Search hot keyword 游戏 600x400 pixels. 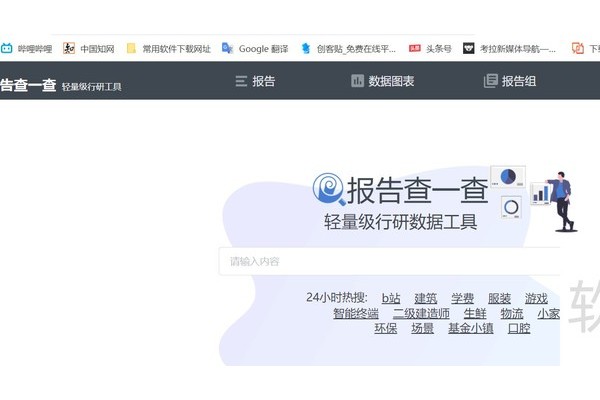pos(536,298)
